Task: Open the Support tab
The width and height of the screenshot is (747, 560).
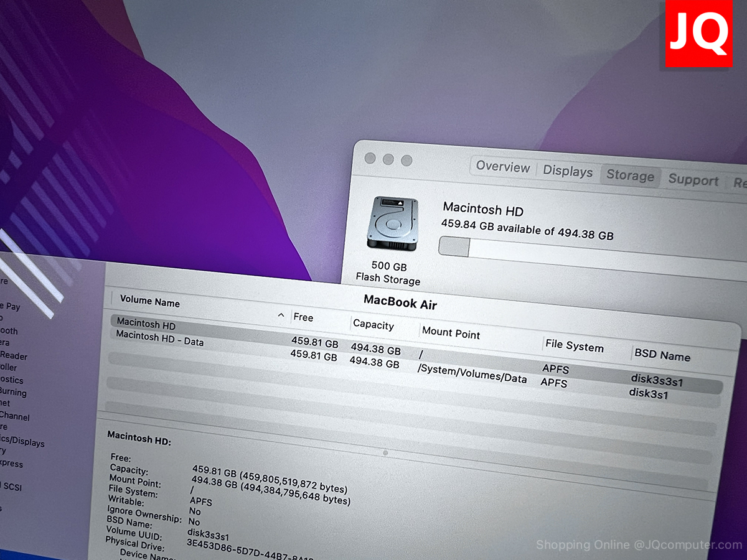Action: click(x=693, y=180)
